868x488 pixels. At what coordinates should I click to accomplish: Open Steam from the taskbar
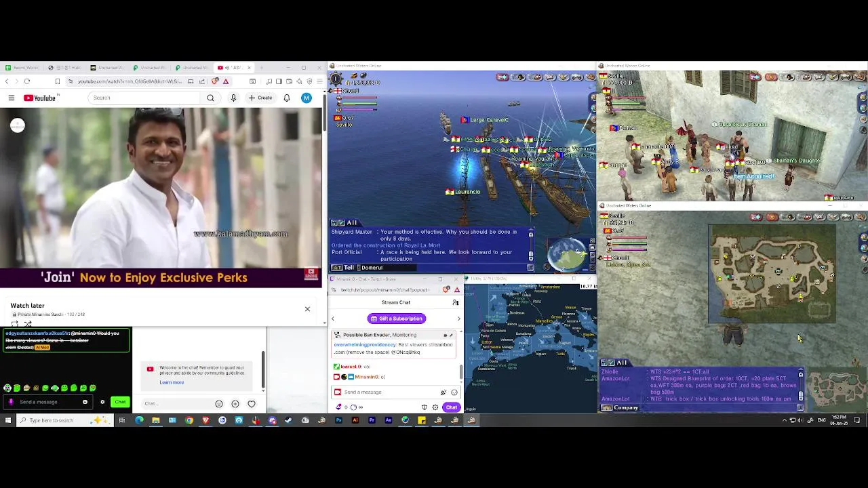click(290, 420)
